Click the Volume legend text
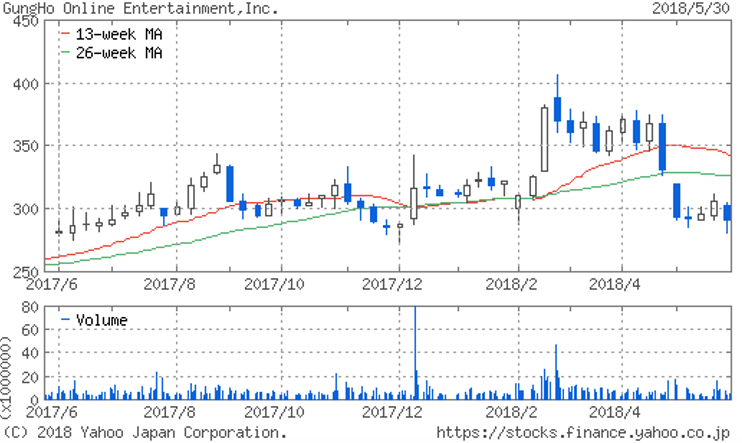Viewport: 742px width, 443px height. (x=102, y=320)
